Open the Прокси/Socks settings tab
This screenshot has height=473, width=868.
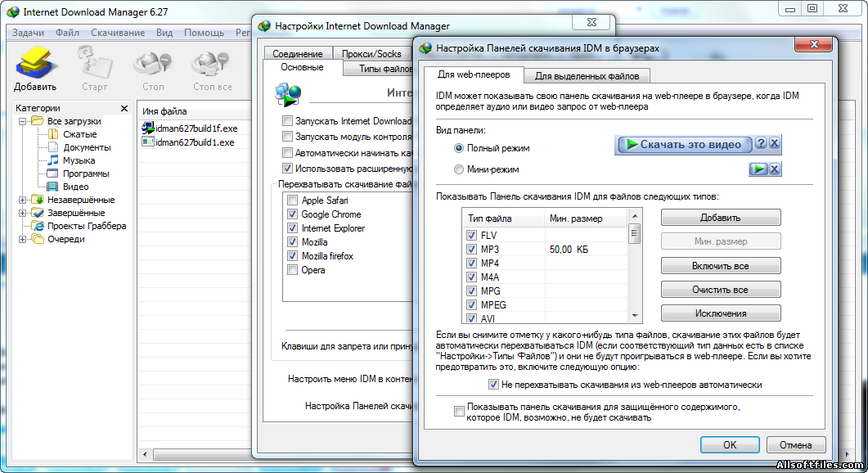[371, 54]
